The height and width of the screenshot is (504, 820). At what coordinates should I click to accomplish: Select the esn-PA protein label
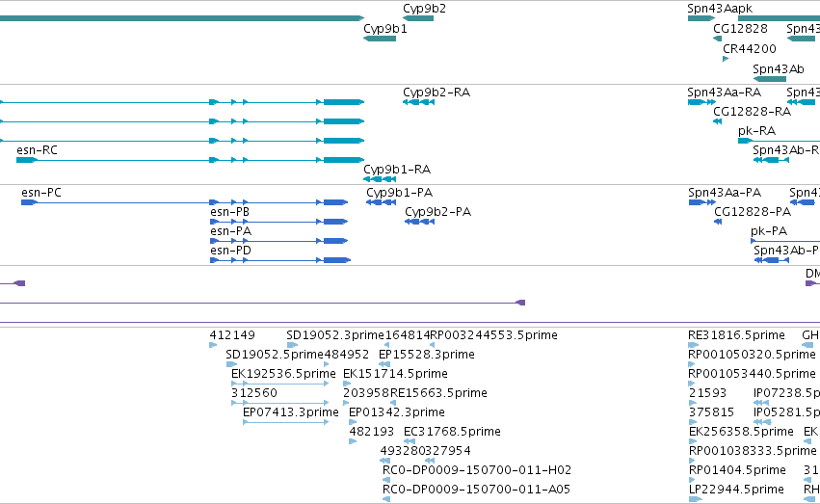coord(230,231)
